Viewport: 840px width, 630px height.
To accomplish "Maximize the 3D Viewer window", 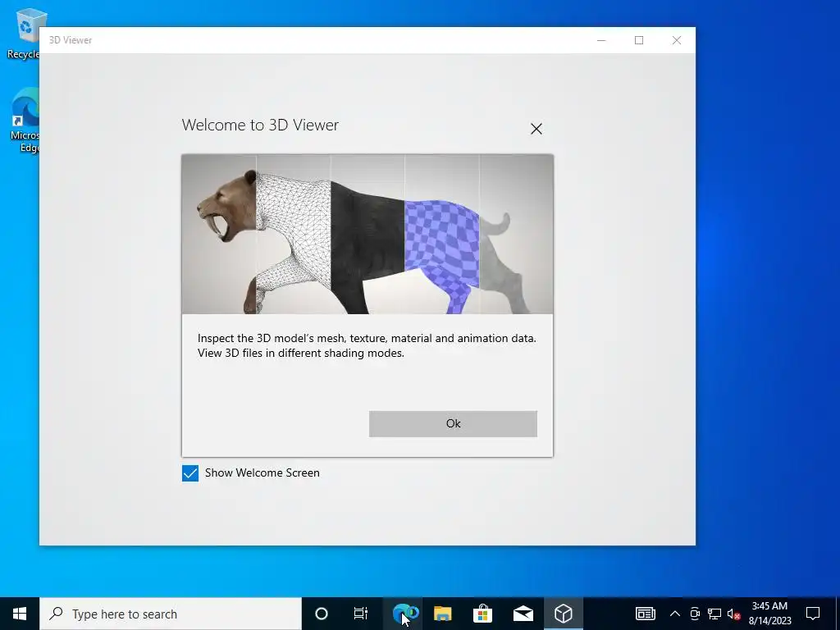I will pos(639,40).
